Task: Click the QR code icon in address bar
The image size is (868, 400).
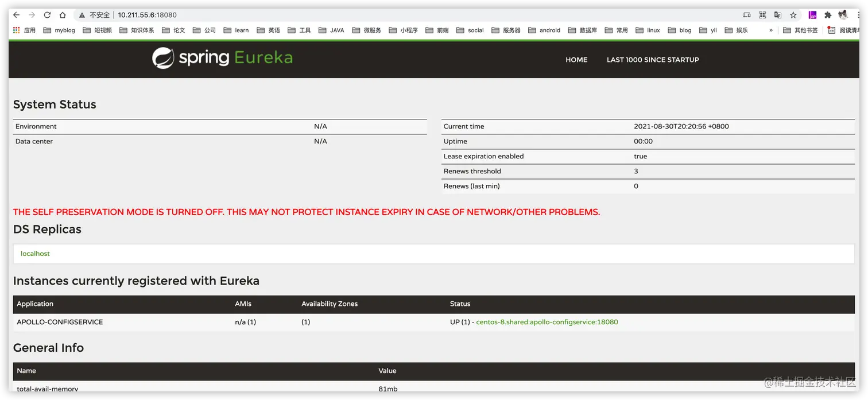Action: coord(762,15)
